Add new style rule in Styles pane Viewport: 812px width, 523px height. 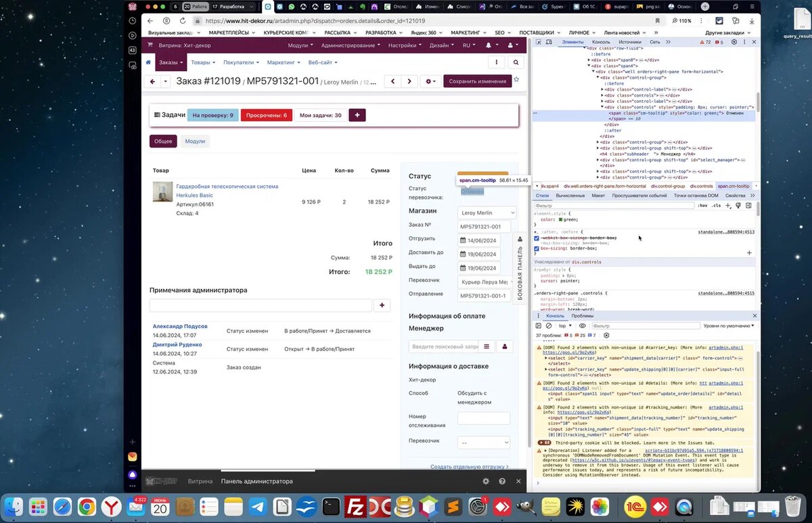tap(728, 205)
